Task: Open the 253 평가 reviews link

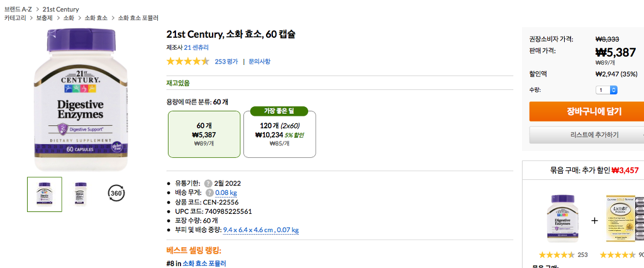Action: tap(226, 62)
